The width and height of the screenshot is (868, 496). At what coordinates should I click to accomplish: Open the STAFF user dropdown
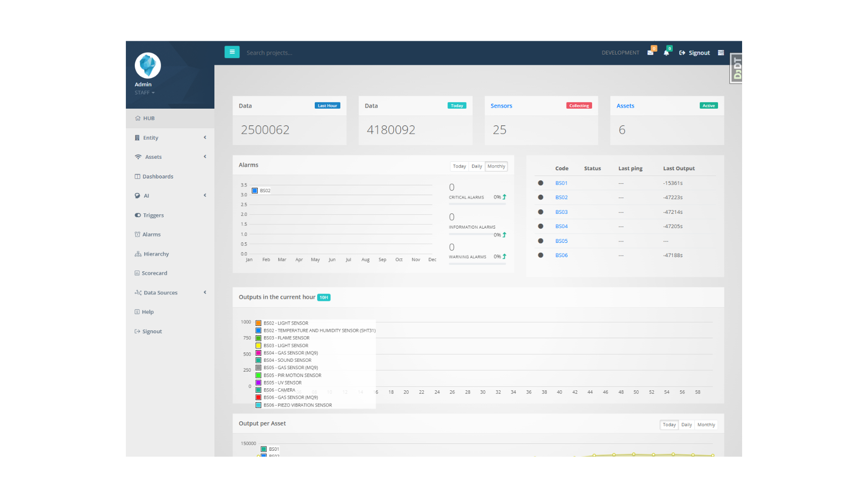pyautogui.click(x=145, y=93)
